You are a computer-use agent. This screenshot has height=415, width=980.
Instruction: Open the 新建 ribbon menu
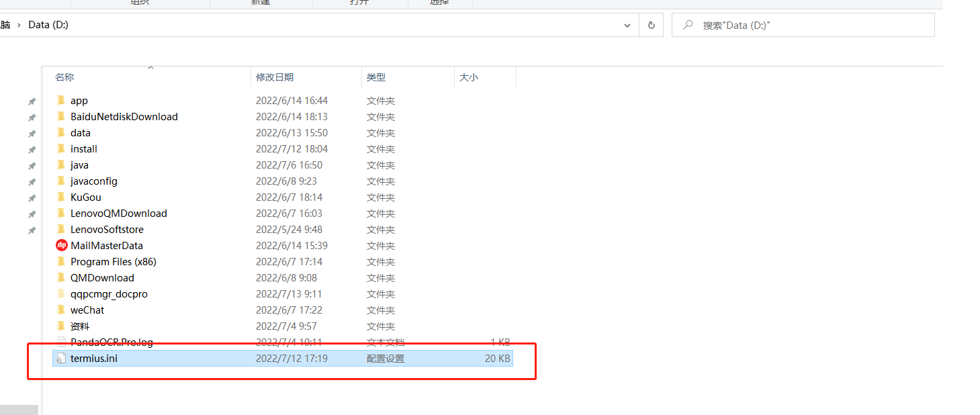(261, 3)
